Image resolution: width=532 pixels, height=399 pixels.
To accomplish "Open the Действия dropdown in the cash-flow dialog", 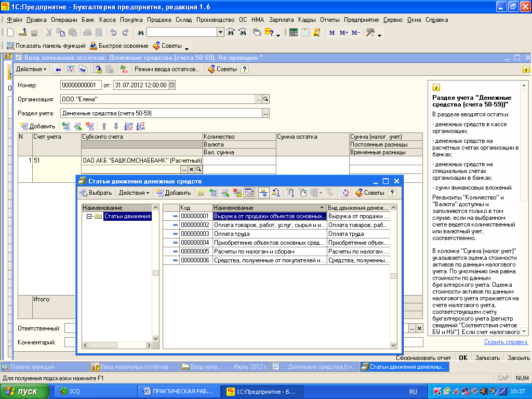I will (134, 193).
